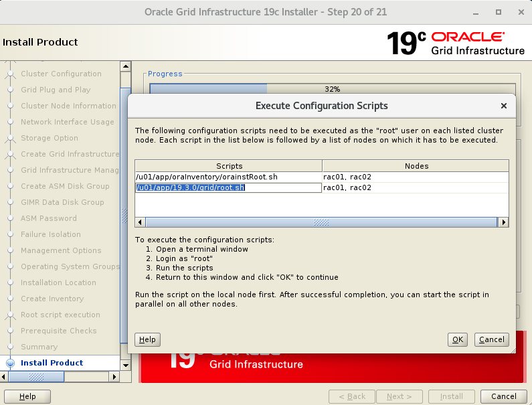
Task: Click the sidebar horizontal scrollbar thumb
Action: pos(36,377)
